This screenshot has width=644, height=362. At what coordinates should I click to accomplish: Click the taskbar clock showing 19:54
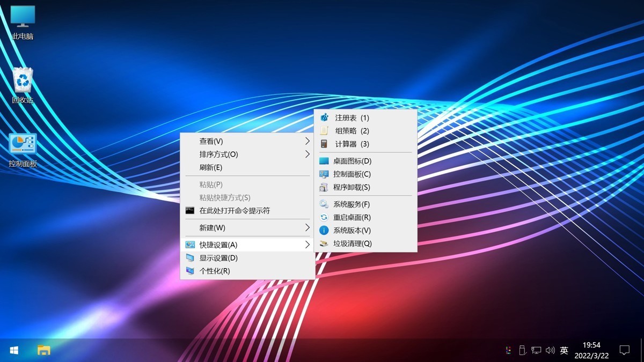pos(592,349)
